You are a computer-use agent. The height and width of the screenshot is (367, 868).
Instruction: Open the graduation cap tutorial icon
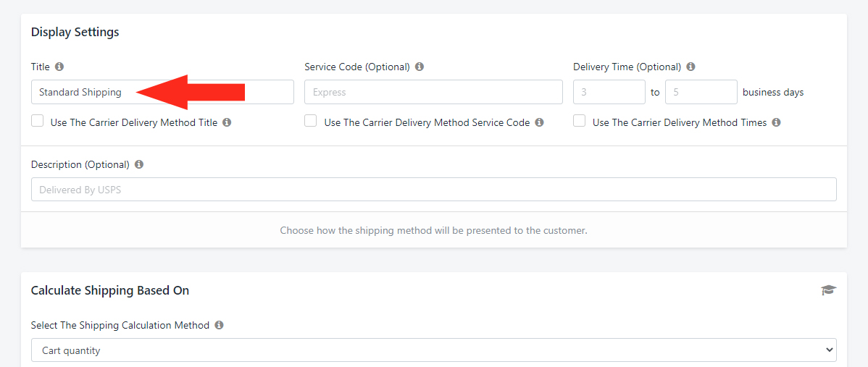pyautogui.click(x=828, y=290)
